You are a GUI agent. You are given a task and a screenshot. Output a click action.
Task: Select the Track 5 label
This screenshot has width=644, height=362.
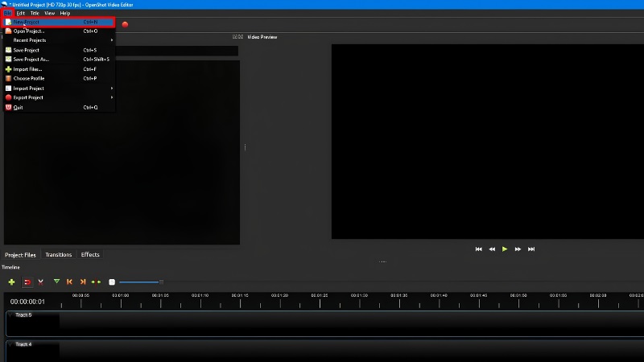(x=23, y=315)
